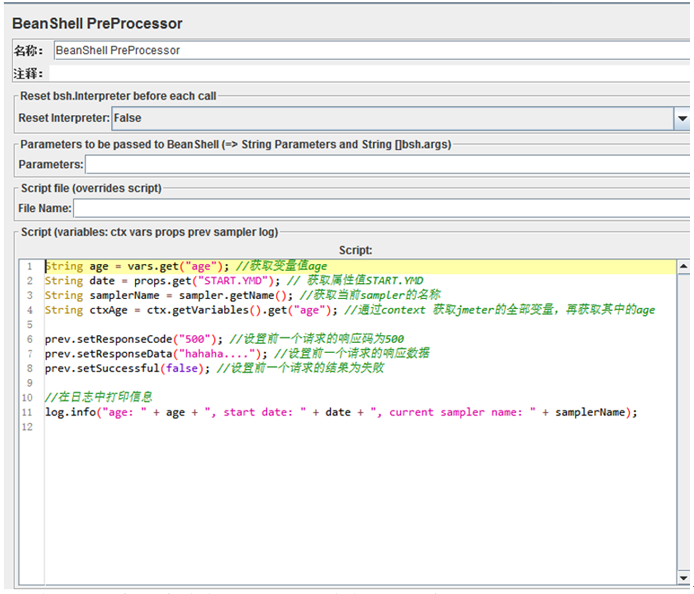This screenshot has width=694, height=594.
Task: Focus the Parameters input field
Action: pos(387,165)
